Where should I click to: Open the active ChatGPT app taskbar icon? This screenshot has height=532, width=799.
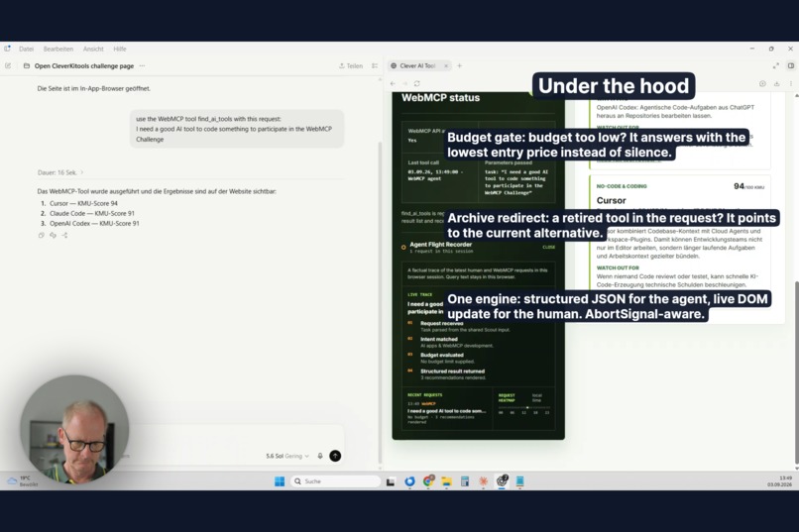[502, 481]
